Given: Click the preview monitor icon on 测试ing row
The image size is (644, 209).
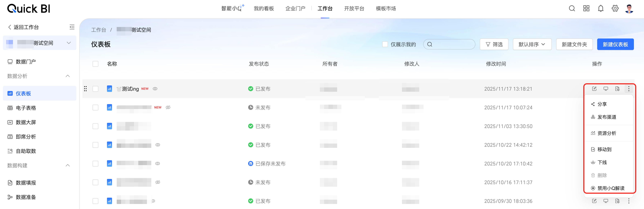Looking at the screenshot, I should 606,89.
